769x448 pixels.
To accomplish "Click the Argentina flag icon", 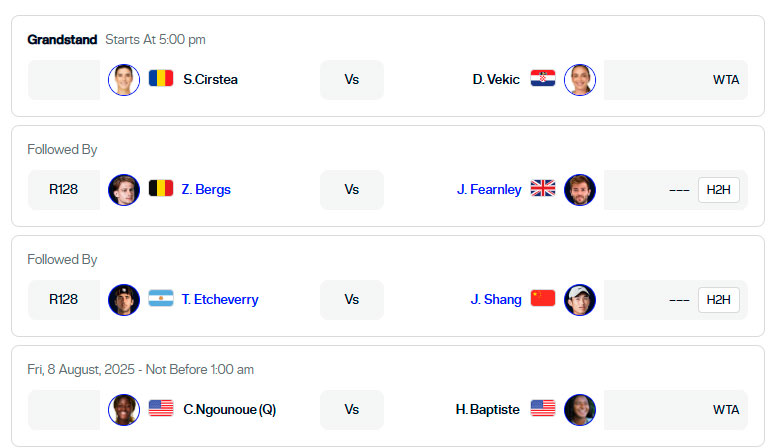I will [161, 298].
